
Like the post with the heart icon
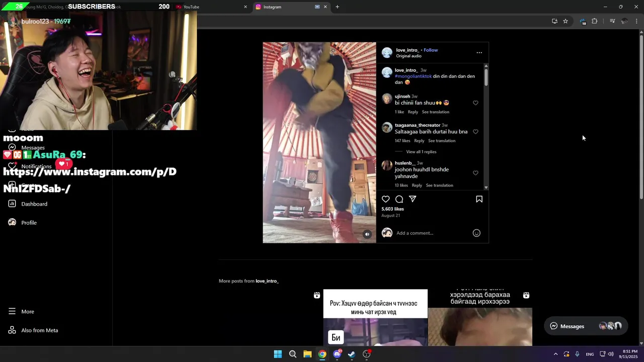(x=386, y=199)
